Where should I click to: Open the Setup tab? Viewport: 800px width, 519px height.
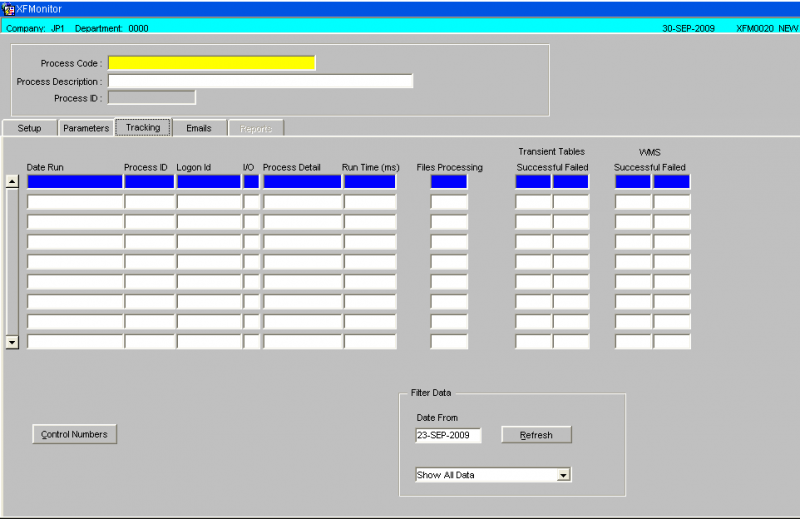tap(30, 128)
